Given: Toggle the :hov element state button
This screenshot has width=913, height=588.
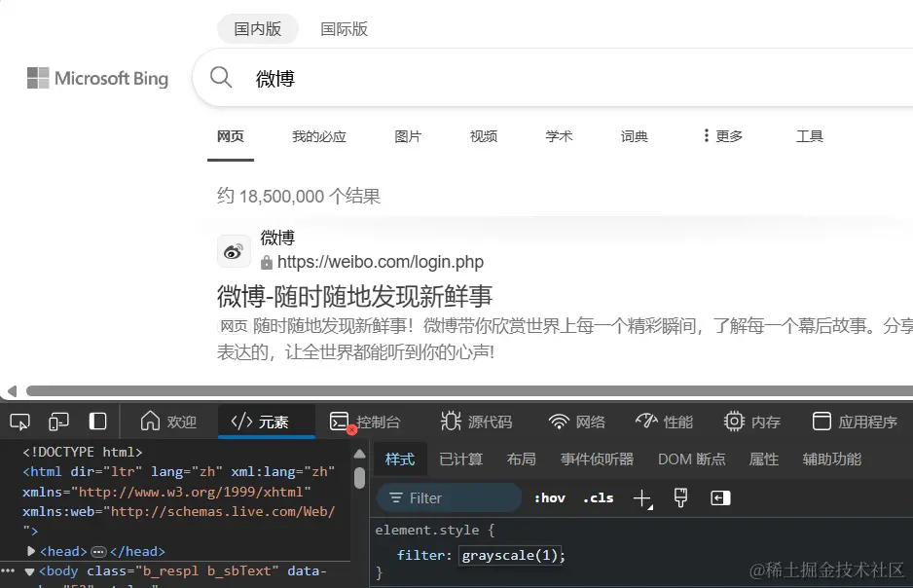Looking at the screenshot, I should click(550, 498).
